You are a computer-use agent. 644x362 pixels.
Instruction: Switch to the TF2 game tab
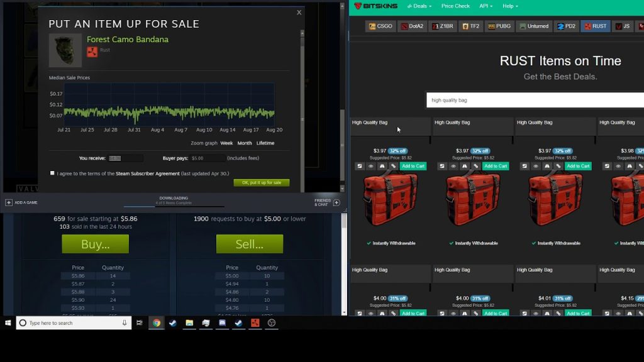(471, 26)
